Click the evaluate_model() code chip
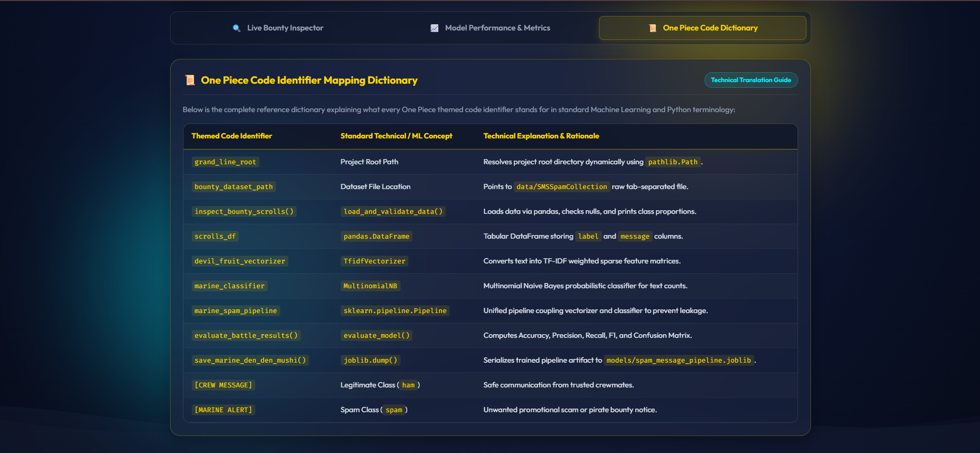The height and width of the screenshot is (453, 980). pyautogui.click(x=376, y=335)
